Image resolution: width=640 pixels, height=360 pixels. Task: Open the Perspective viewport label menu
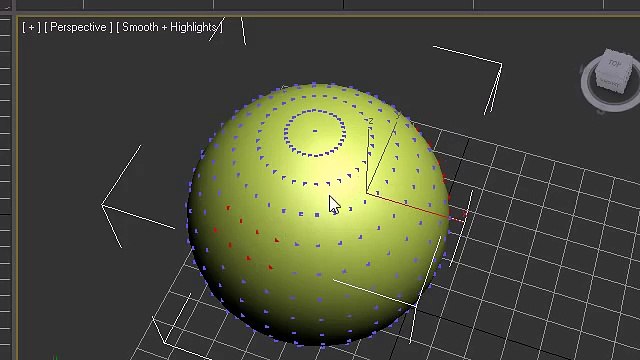pos(78,27)
